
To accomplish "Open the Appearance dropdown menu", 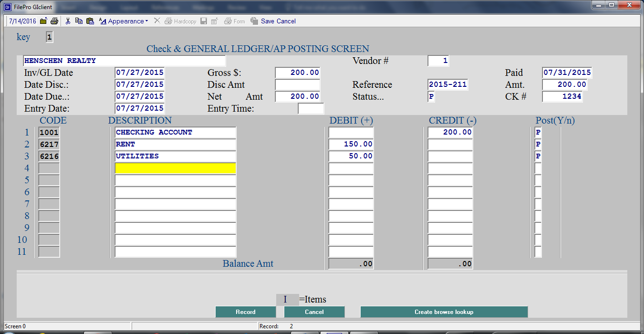I will click(x=124, y=21).
